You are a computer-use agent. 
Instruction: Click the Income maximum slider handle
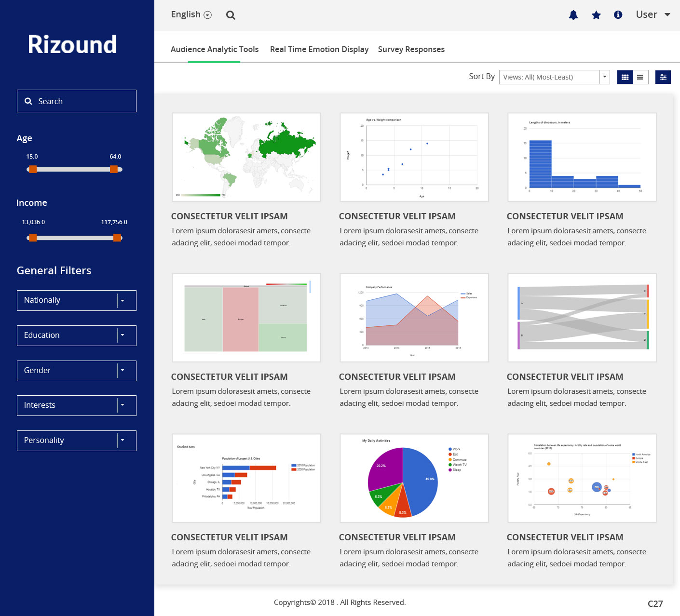coord(117,238)
